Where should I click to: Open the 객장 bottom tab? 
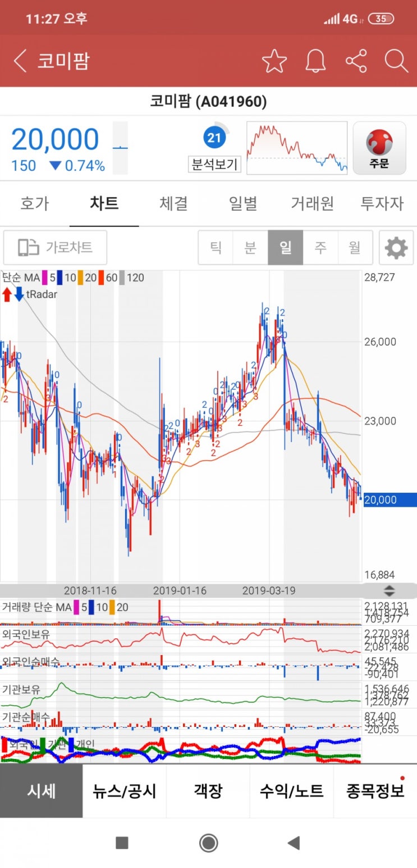pyautogui.click(x=208, y=791)
